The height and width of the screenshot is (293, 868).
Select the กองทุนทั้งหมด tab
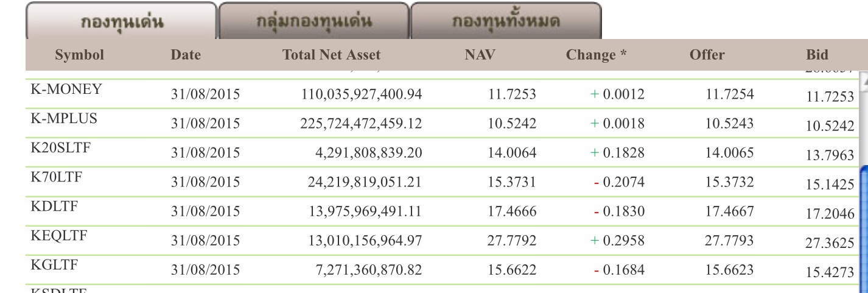[x=506, y=21]
